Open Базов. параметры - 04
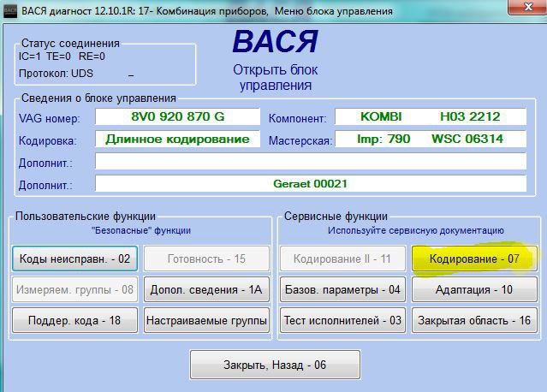 click(342, 289)
